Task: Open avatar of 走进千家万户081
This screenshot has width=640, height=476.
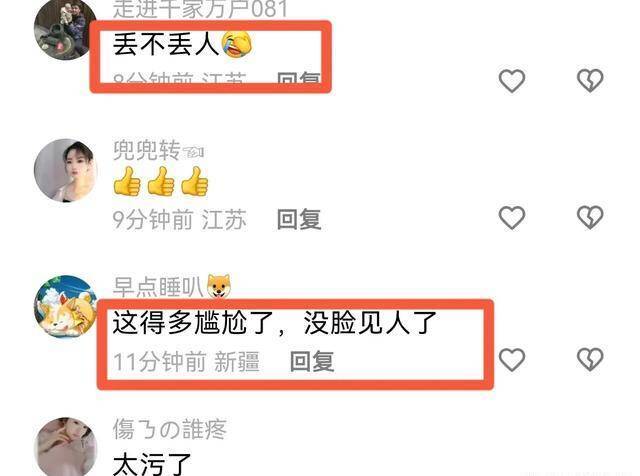Action: (65, 29)
